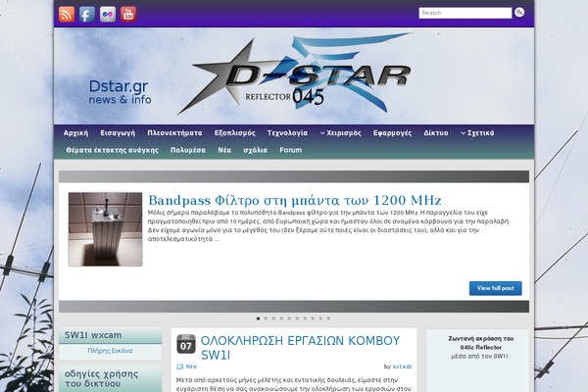588x392 pixels.
Task: Select the second slider pagination dot
Action: [x=266, y=318]
